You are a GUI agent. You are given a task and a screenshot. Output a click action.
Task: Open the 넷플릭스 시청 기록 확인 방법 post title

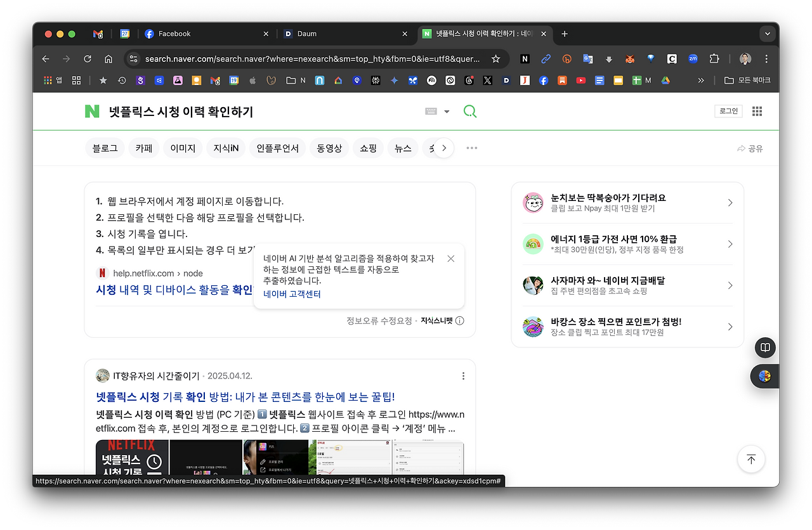coord(245,397)
